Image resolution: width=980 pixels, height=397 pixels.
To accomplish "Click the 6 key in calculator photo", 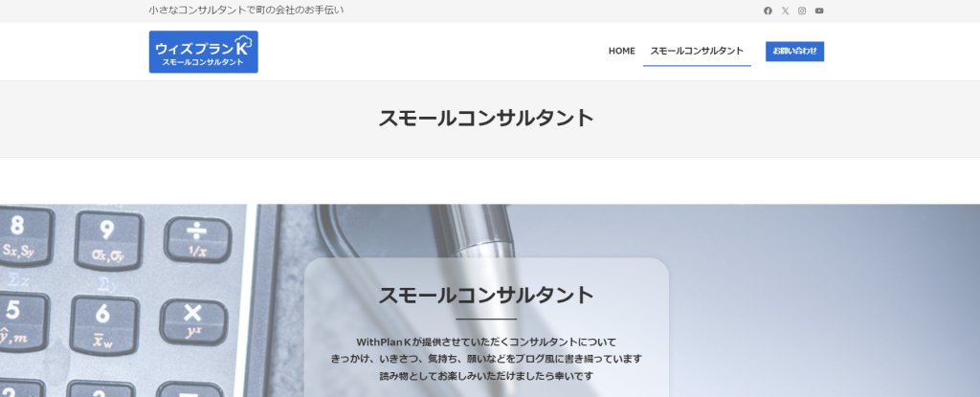I will coord(102,320).
